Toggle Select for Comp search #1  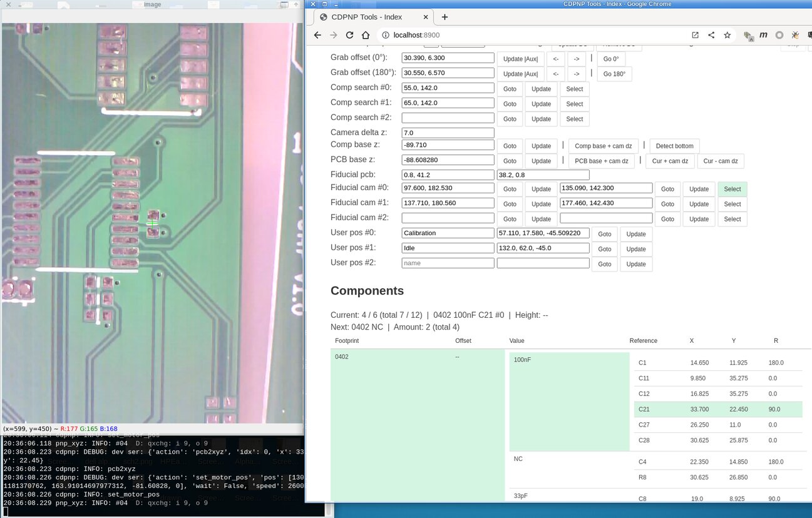(x=574, y=104)
